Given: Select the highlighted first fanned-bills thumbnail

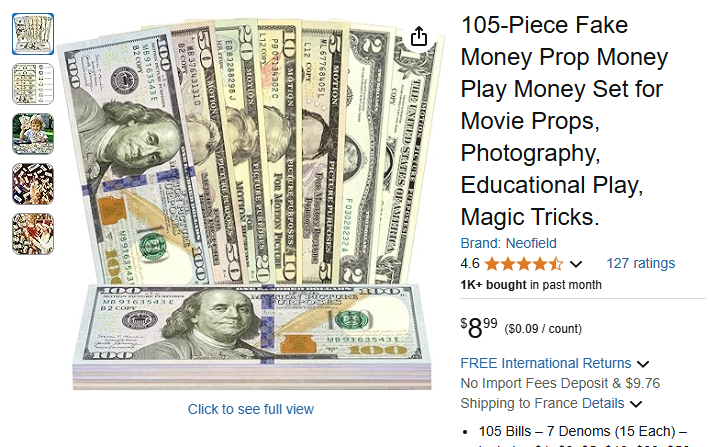Looking at the screenshot, I should [33, 34].
